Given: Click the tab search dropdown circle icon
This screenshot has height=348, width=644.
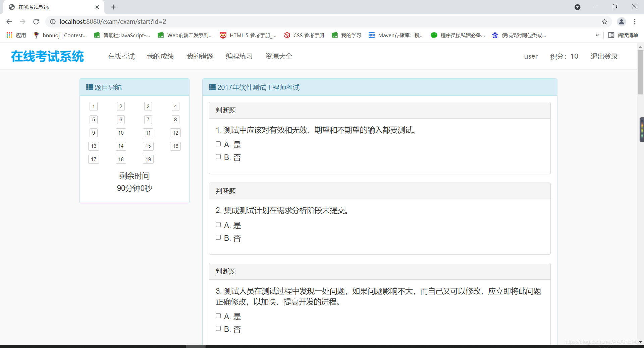Looking at the screenshot, I should (577, 7).
